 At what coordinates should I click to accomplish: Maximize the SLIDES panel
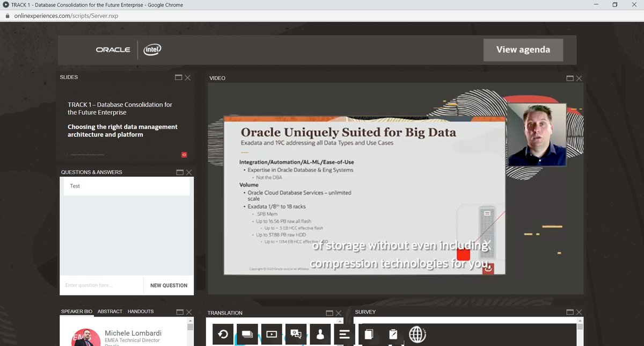click(x=179, y=77)
